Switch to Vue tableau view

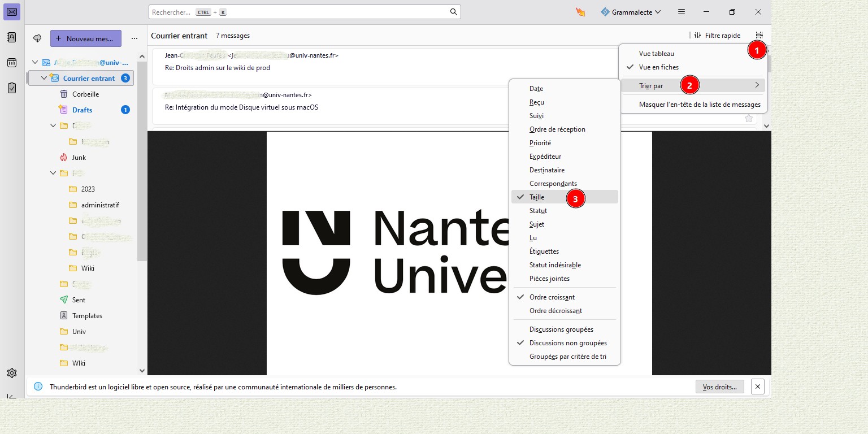(656, 53)
